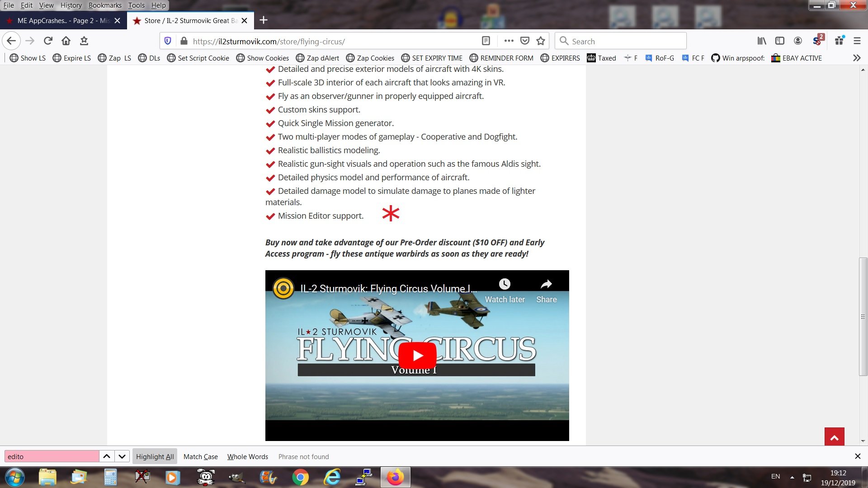Screen dimensions: 868x488
Task: Open the Library toolbar icon
Action: click(762, 41)
